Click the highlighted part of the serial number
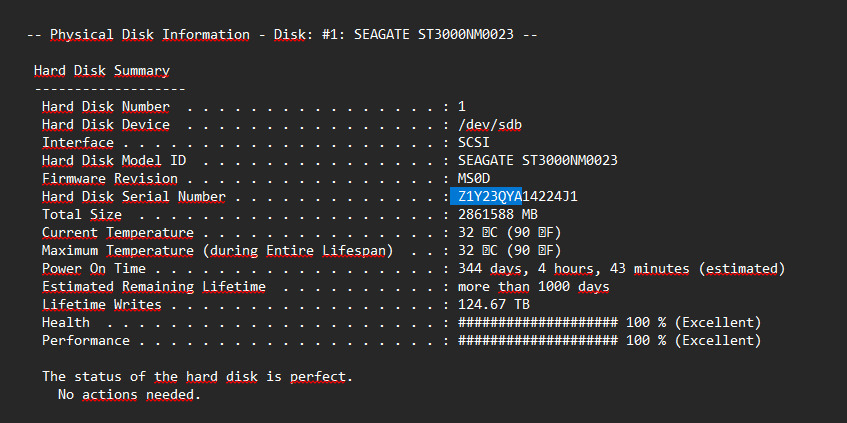Image resolution: width=847 pixels, height=423 pixels. click(x=485, y=197)
